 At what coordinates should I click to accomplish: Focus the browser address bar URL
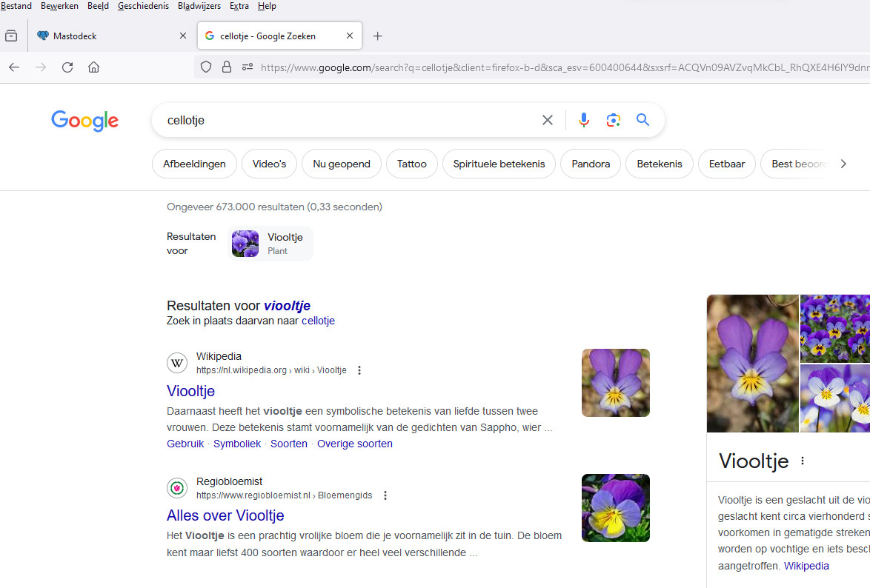(x=565, y=67)
